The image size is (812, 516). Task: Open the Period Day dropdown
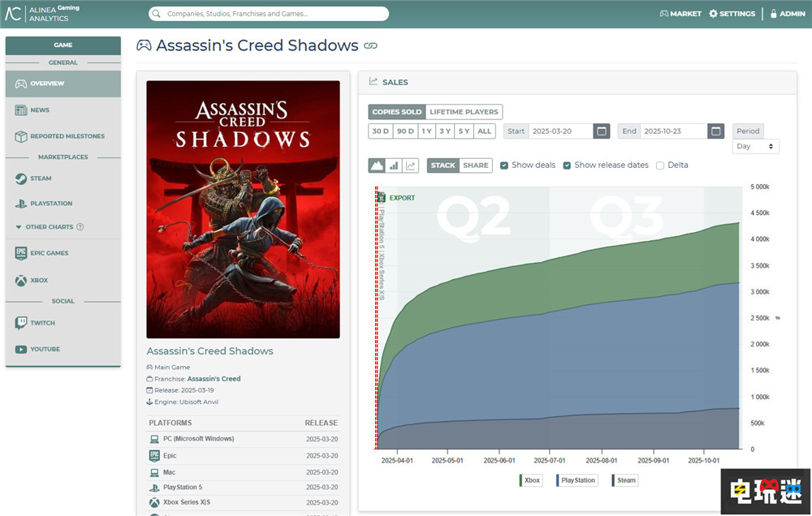(x=755, y=147)
